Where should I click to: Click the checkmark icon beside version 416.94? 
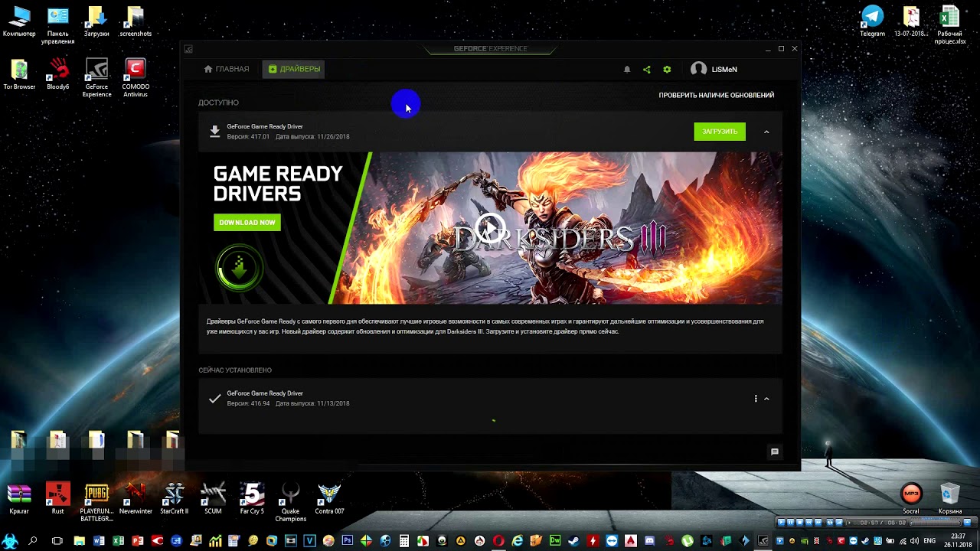(215, 399)
